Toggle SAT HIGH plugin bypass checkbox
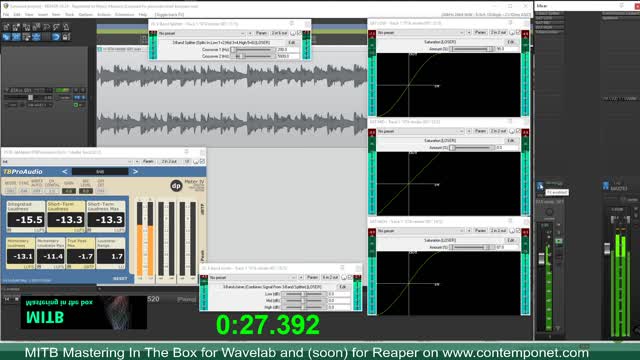The width and height of the screenshot is (640, 360). [x=518, y=231]
